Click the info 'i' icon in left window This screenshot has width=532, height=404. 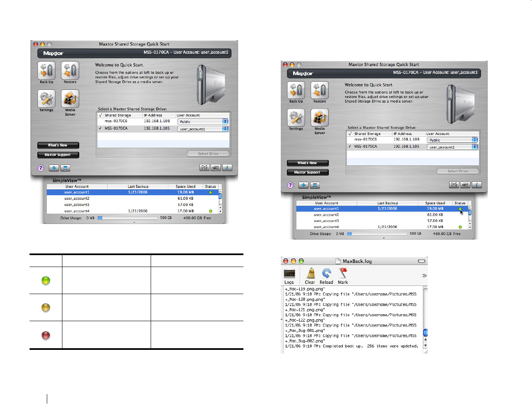tap(227, 167)
